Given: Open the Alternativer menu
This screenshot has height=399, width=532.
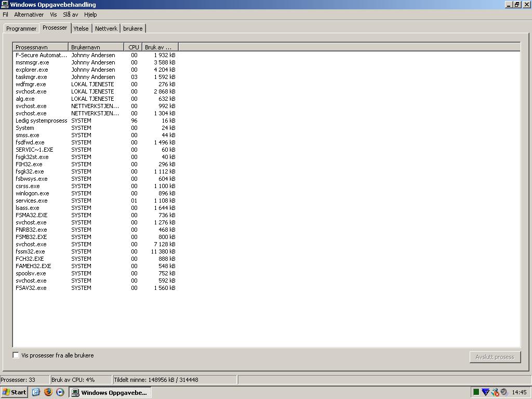Looking at the screenshot, I should pyautogui.click(x=29, y=15).
